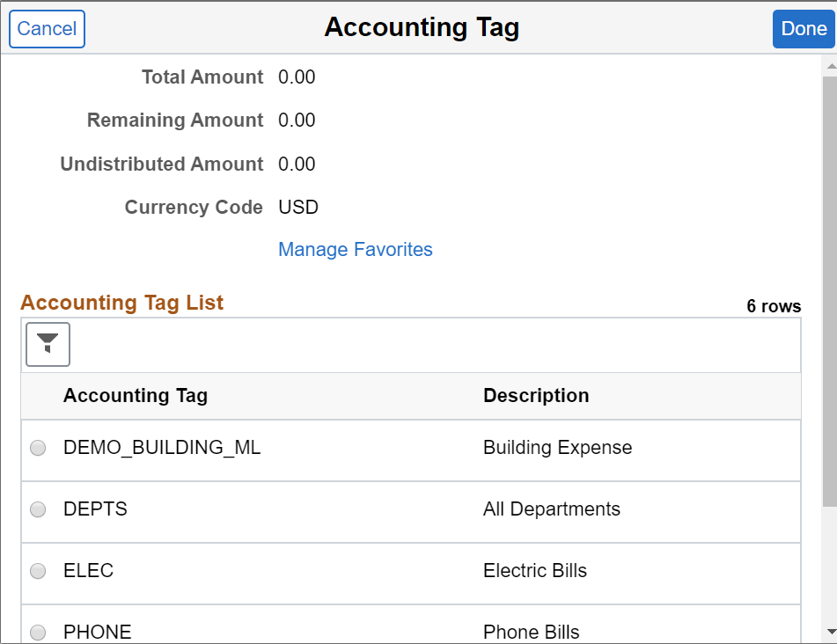Click the vertical scrollbar thumb

pyautogui.click(x=829, y=290)
